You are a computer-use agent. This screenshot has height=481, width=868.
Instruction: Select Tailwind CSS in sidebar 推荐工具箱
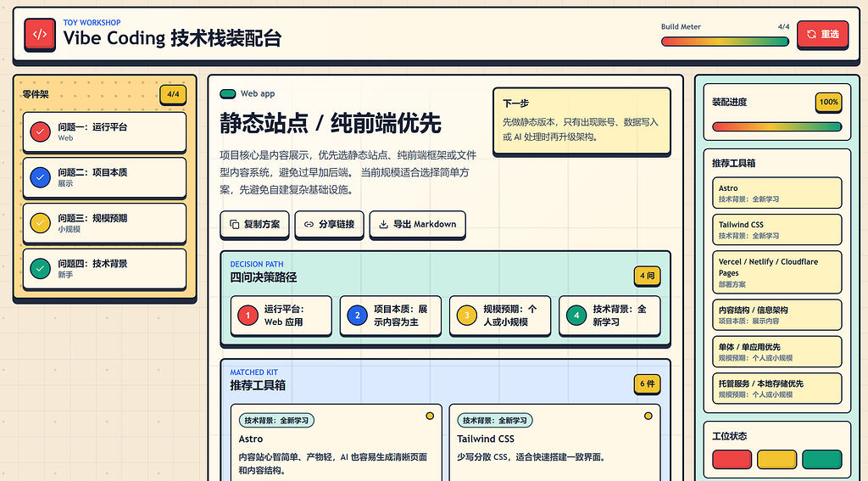tap(776, 229)
